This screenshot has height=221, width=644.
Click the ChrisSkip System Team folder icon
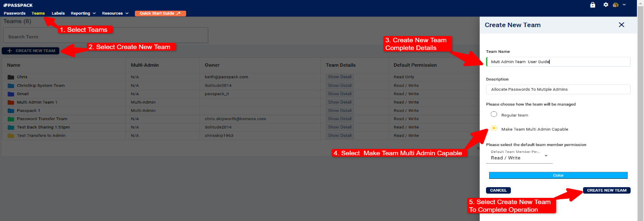[x=11, y=85]
